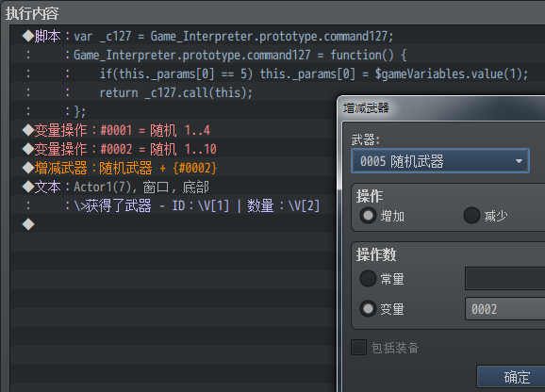Toggle the 包括装备 checkbox
545x392 pixels.
pyautogui.click(x=358, y=347)
